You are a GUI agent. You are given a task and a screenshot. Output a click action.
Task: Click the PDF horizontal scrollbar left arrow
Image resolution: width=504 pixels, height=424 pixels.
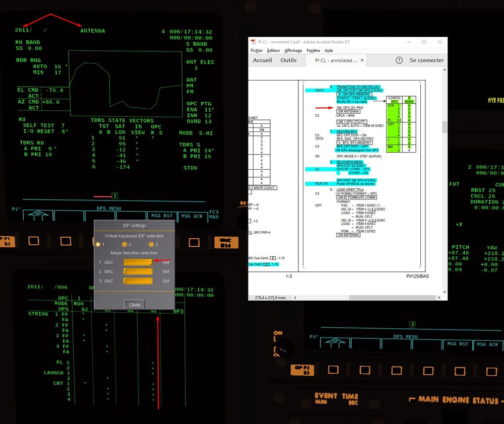pos(295,298)
